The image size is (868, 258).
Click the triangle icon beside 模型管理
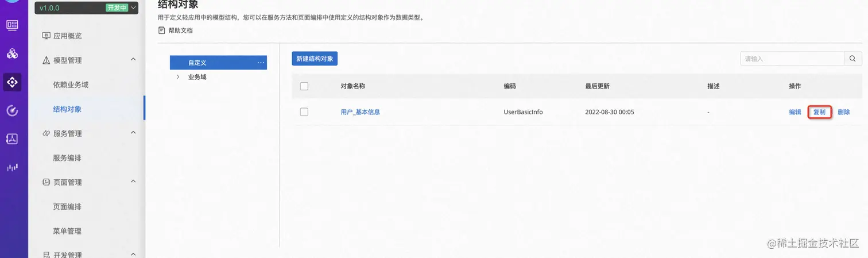pos(46,60)
